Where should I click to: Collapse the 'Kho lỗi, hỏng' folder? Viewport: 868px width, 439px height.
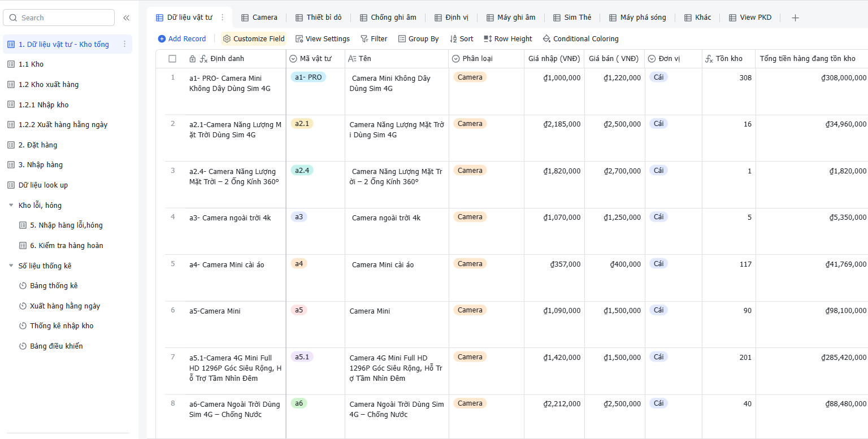tap(11, 206)
